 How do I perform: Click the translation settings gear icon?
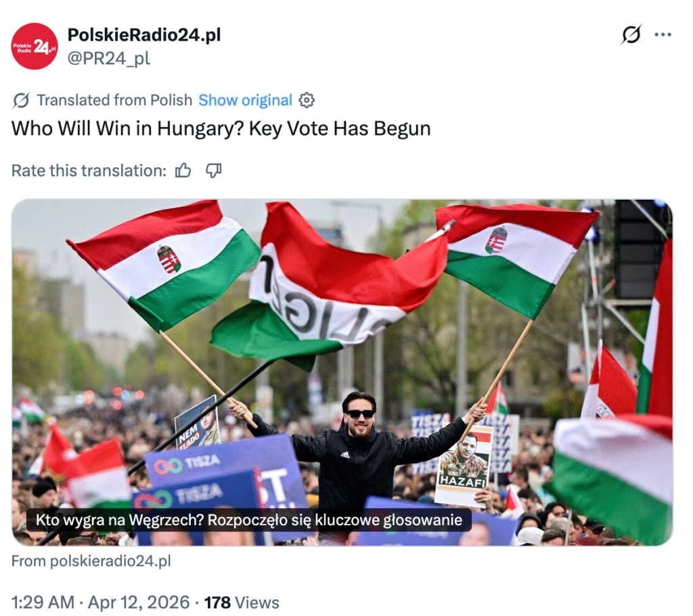click(307, 100)
